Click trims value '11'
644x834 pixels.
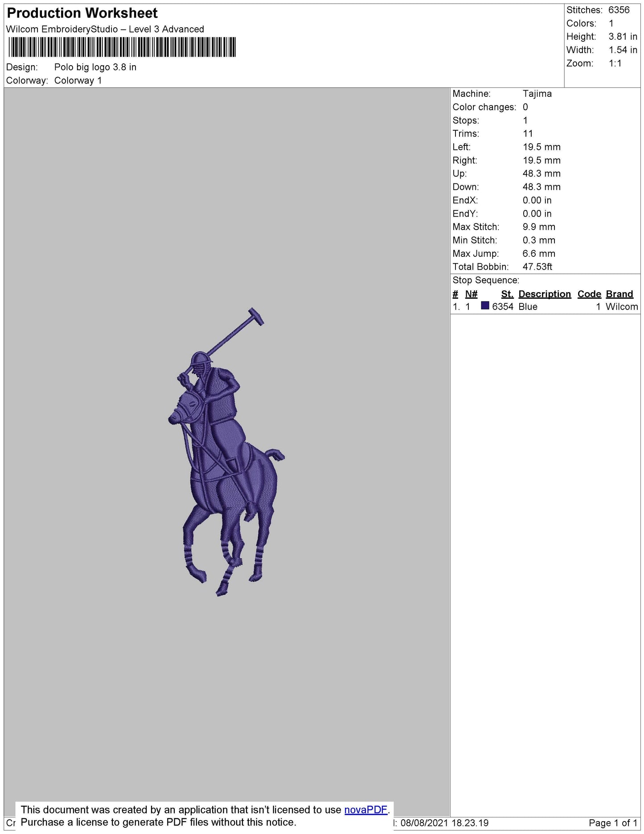coord(528,134)
